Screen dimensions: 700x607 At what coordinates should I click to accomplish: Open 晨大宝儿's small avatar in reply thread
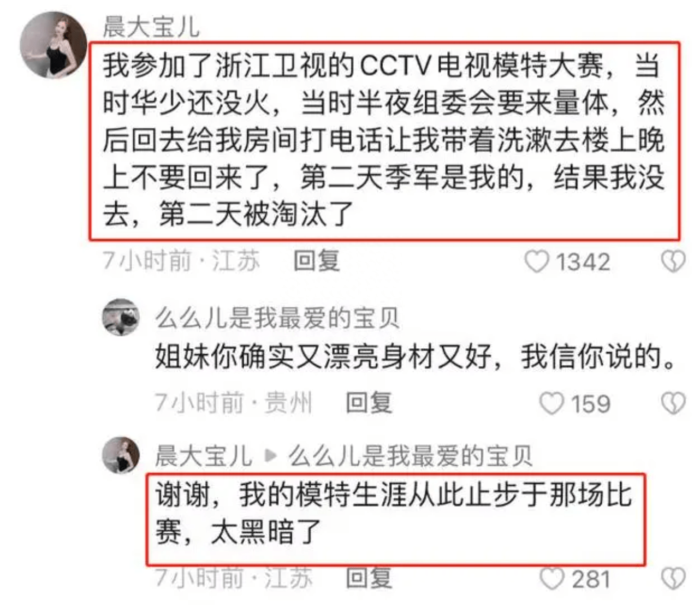(121, 455)
